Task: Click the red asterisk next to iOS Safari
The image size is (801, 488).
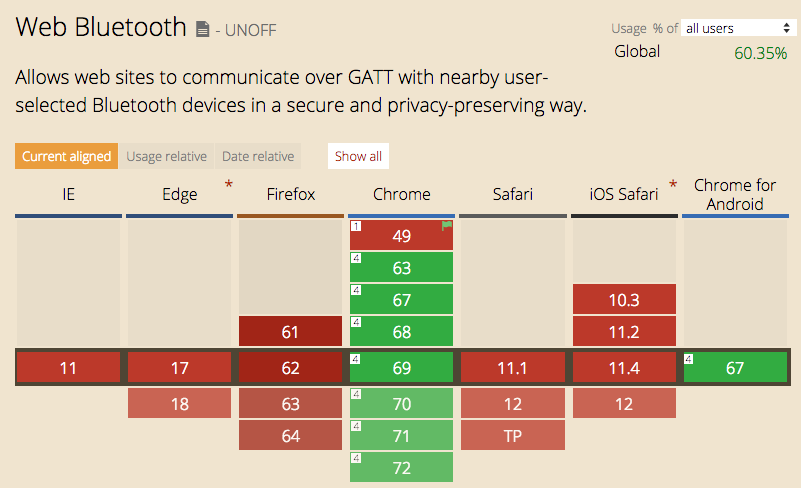Action: pyautogui.click(x=672, y=184)
